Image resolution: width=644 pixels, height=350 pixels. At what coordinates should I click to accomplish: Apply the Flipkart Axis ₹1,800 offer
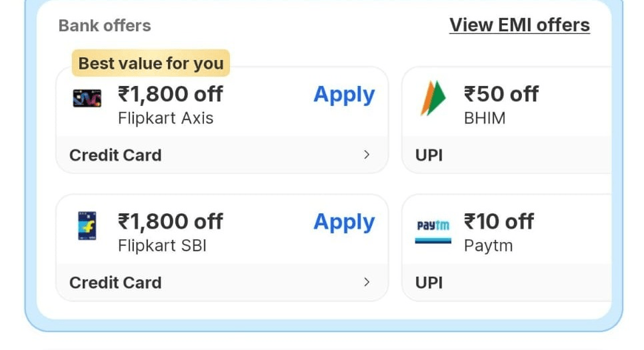click(344, 95)
